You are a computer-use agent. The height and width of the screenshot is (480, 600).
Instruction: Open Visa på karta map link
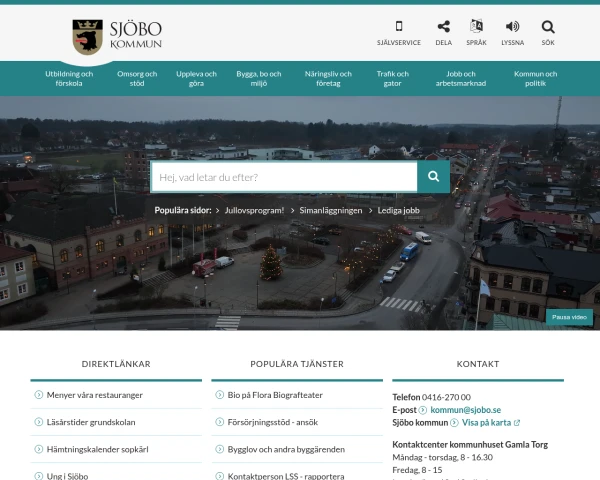click(x=486, y=423)
